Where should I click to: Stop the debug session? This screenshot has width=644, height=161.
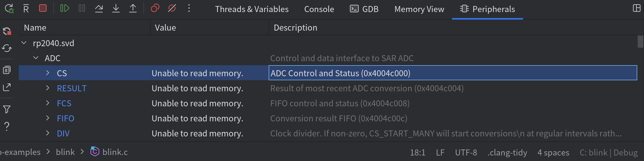click(43, 9)
